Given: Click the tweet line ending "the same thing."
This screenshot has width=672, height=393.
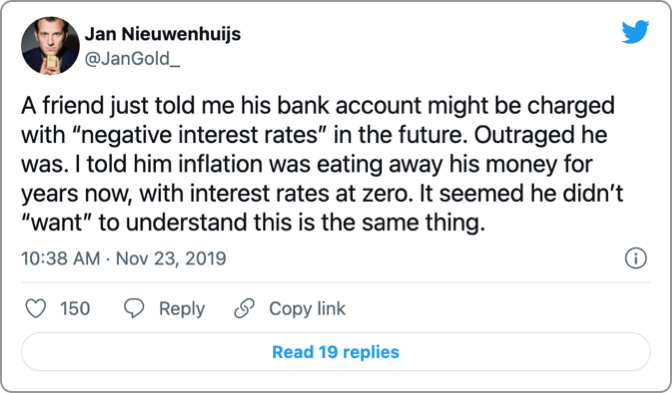Looking at the screenshot, I should pos(253,223).
